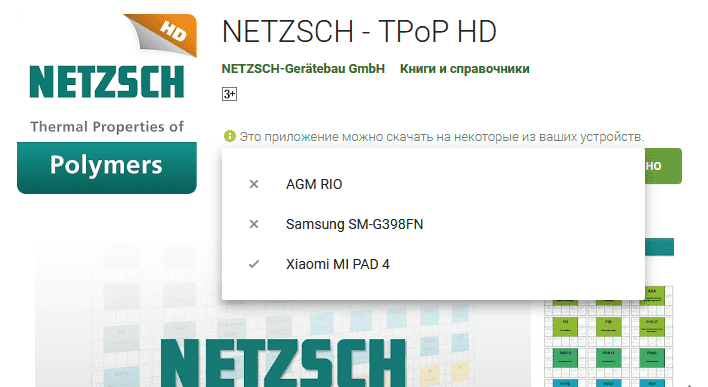The height and width of the screenshot is (387, 708).
Task: Click the checkmark icon beside Xiaomi MI PAD 4
Action: coord(254,264)
